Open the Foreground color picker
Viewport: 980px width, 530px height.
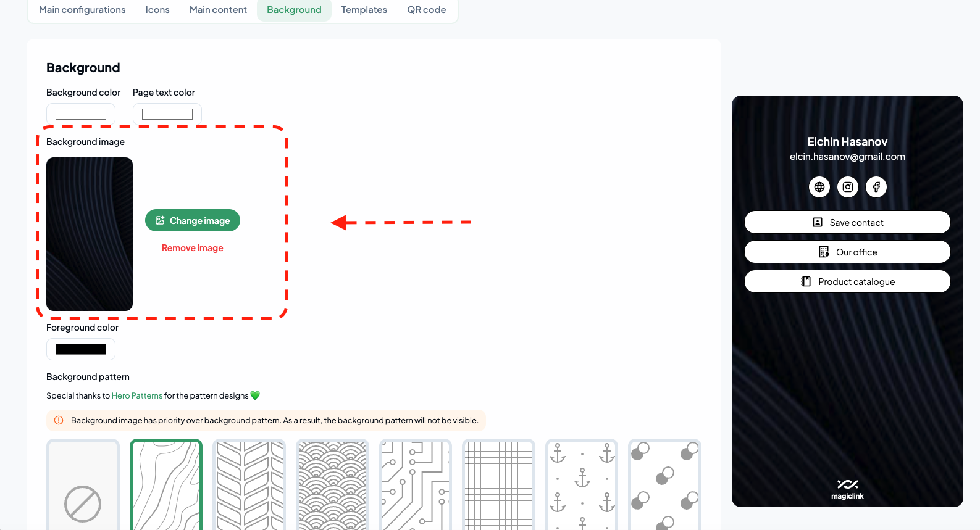(x=81, y=349)
